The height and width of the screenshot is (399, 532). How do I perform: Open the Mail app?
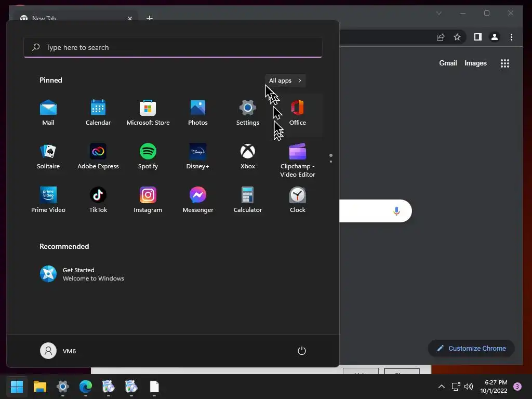point(48,113)
